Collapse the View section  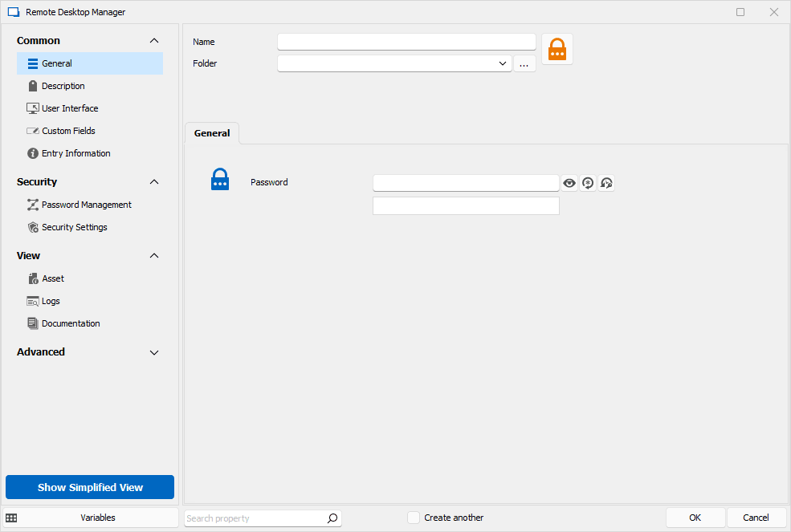point(154,256)
